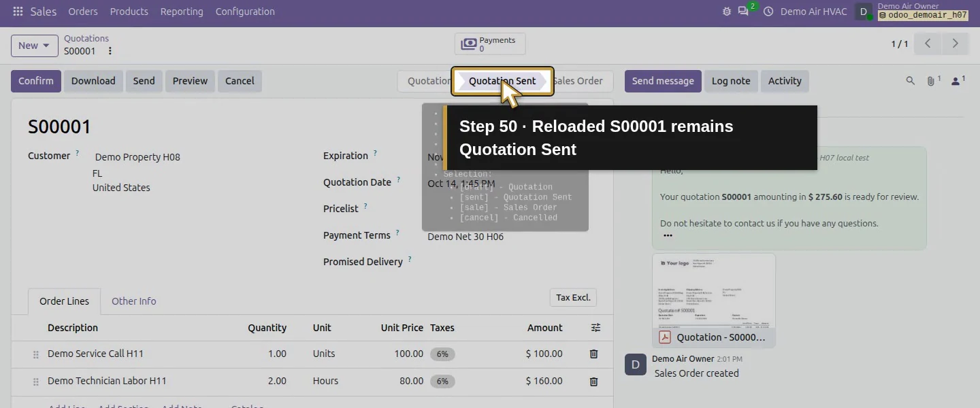Image resolution: width=980 pixels, height=408 pixels.
Task: Select the Order Lines tab
Action: tap(64, 301)
